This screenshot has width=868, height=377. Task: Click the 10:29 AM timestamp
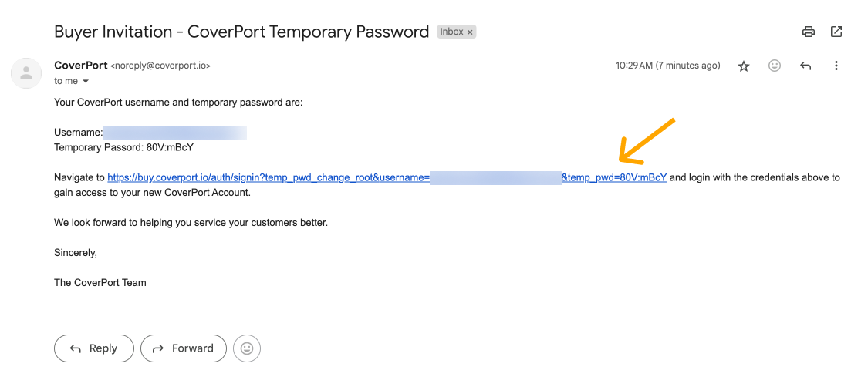667,66
